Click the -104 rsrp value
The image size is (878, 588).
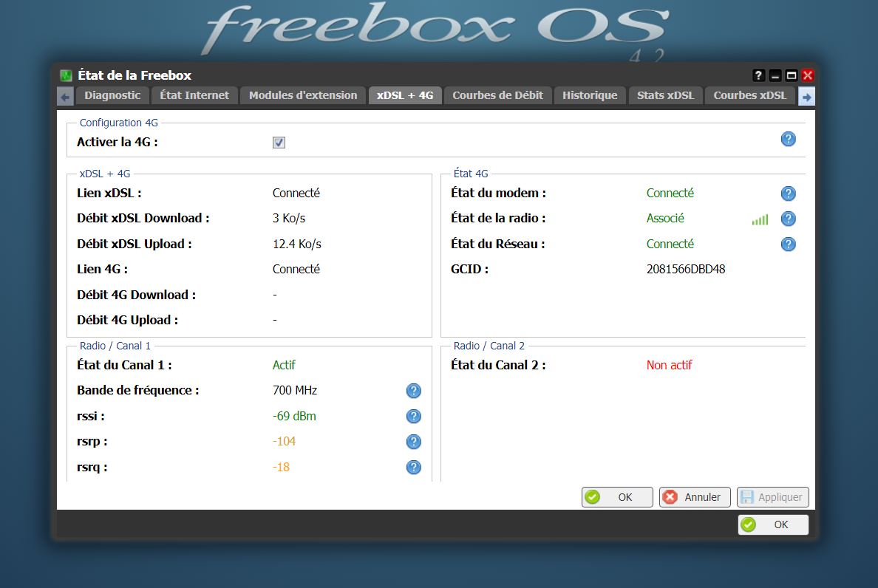284,442
